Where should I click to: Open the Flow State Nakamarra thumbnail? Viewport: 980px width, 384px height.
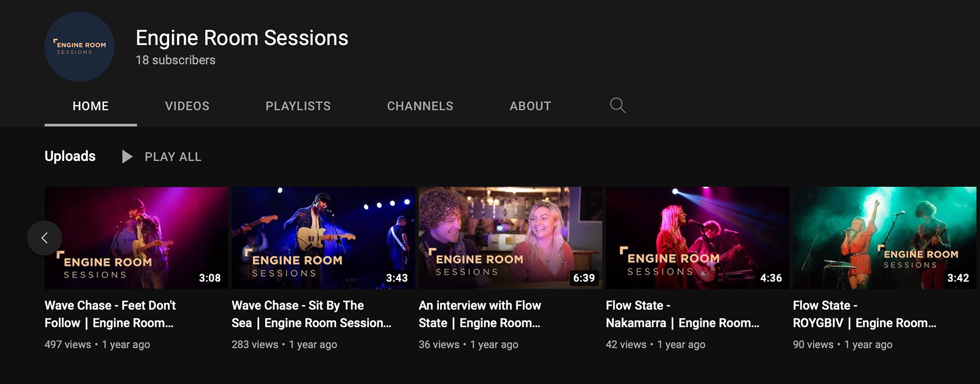[x=697, y=238]
